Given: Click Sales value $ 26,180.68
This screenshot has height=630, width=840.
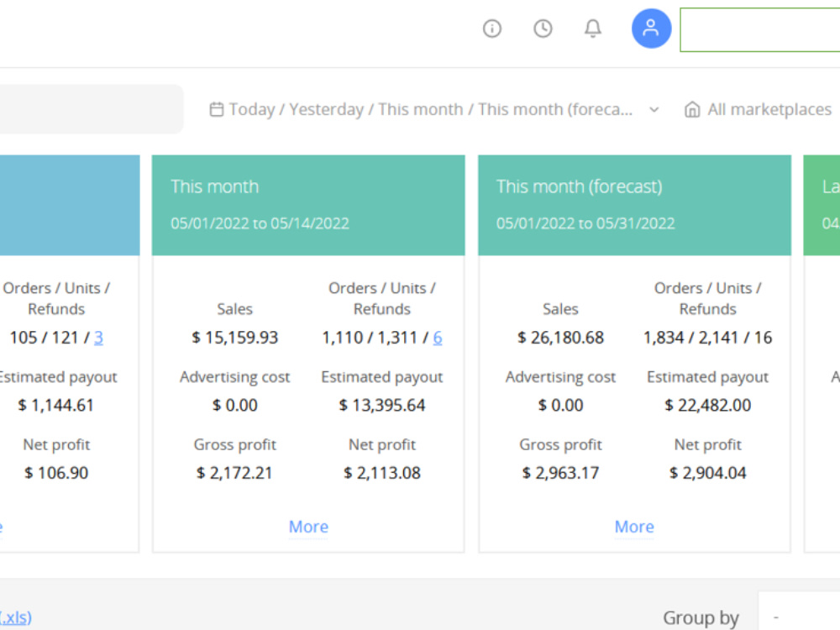Looking at the screenshot, I should tap(560, 338).
